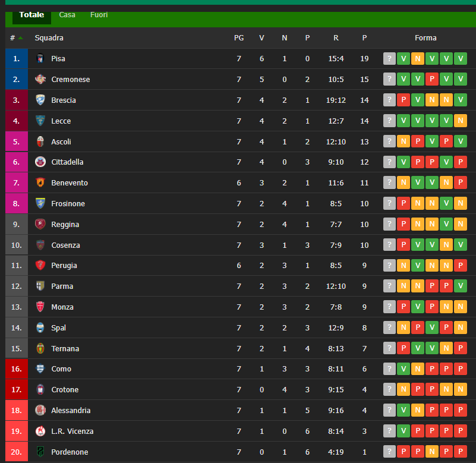Click the Pisa team crest icon

[x=40, y=58]
